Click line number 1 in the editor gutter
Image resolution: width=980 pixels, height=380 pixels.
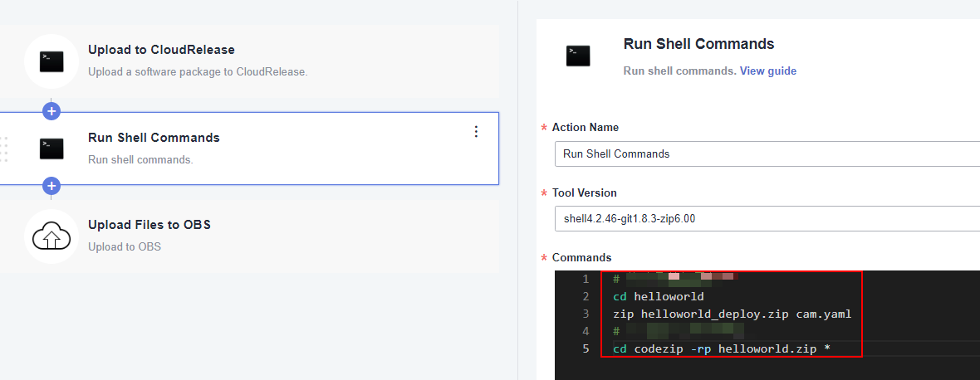(x=586, y=279)
